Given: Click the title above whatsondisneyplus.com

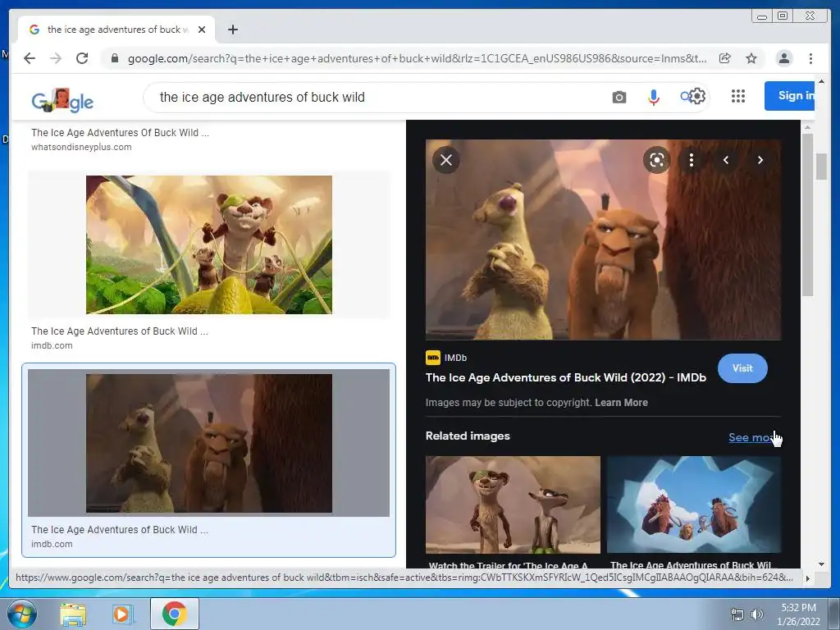Looking at the screenshot, I should (120, 132).
